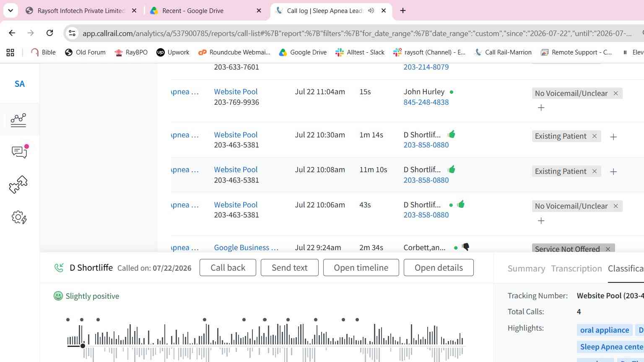Screen dimensions: 644x362
Task: Add tag with plus next to 11m 10s call
Action: [x=613, y=172]
